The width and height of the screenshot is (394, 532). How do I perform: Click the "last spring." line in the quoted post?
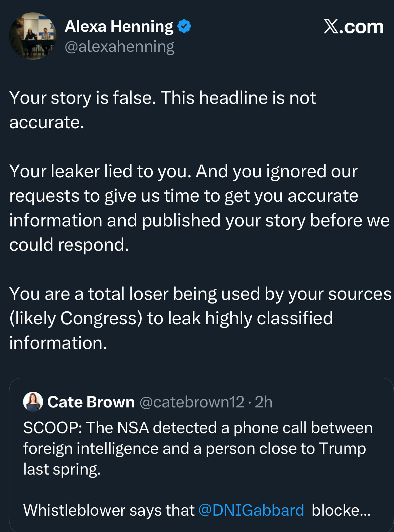(62, 469)
